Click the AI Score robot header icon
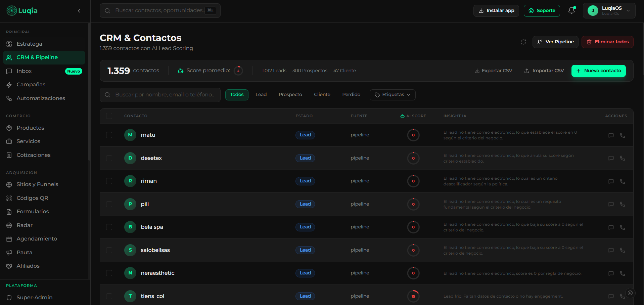 click(402, 116)
